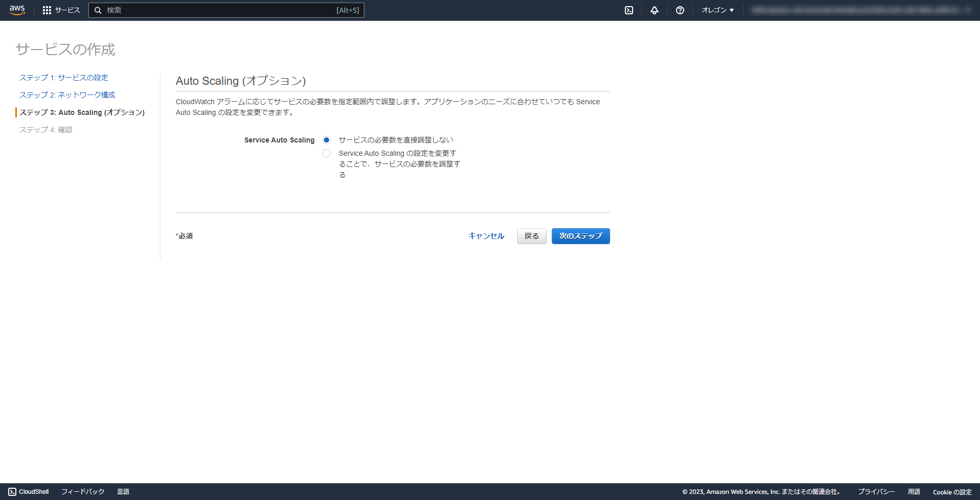
Task: Open the feedback panel
Action: click(x=82, y=491)
